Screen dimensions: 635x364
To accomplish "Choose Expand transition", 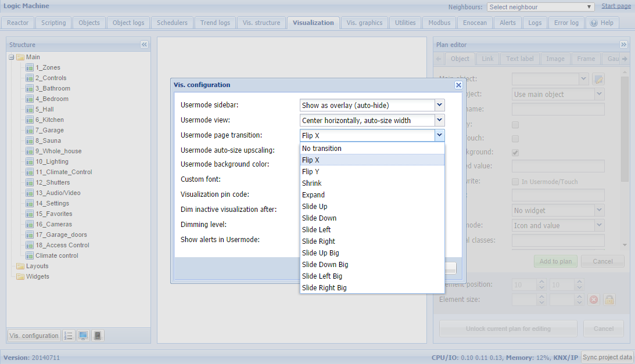I will click(372, 195).
